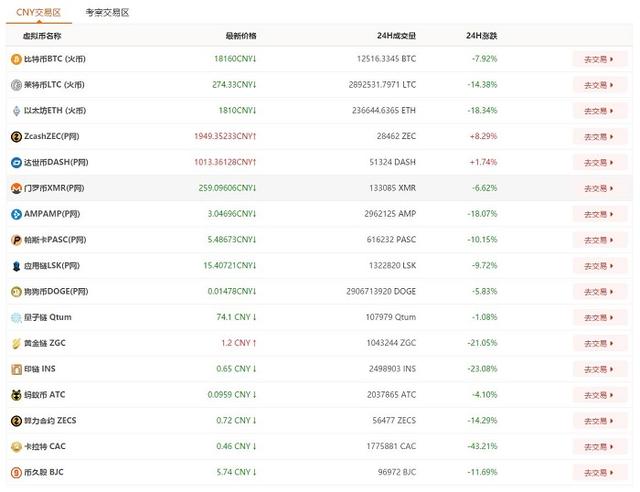
Task: Go to trade for the ATC row
Action: click(599, 395)
